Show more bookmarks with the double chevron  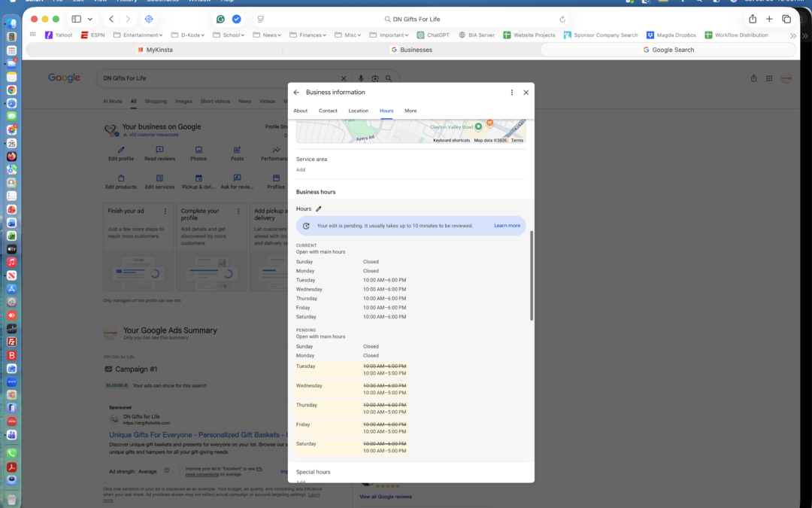(793, 35)
